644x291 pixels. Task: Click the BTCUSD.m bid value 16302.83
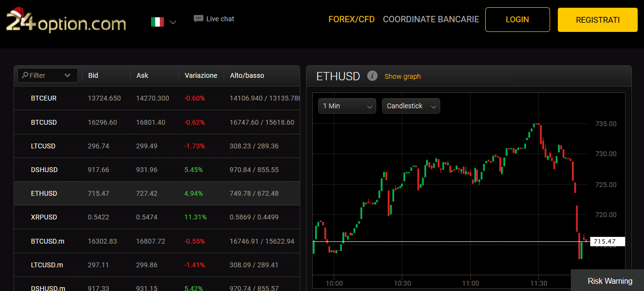pos(102,241)
